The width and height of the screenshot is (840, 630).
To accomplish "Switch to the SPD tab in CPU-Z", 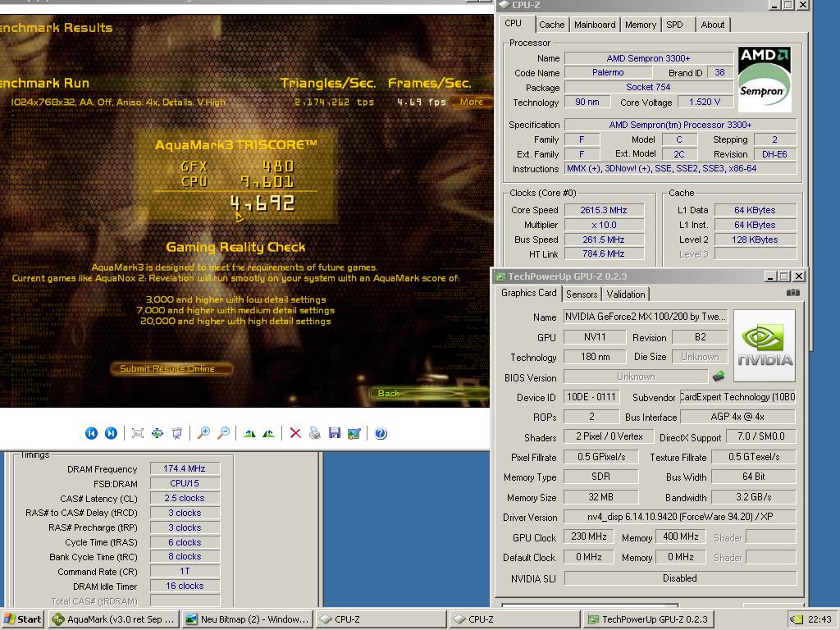I will 674,25.
